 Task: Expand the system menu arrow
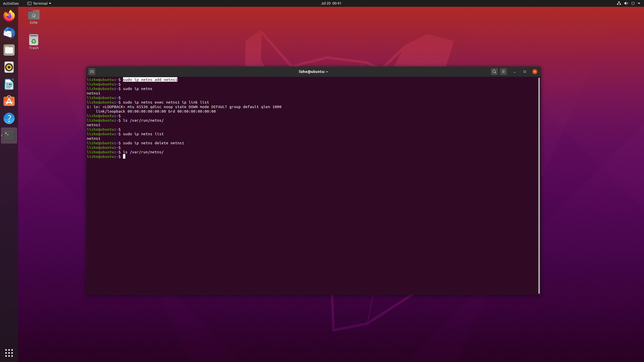639,3
